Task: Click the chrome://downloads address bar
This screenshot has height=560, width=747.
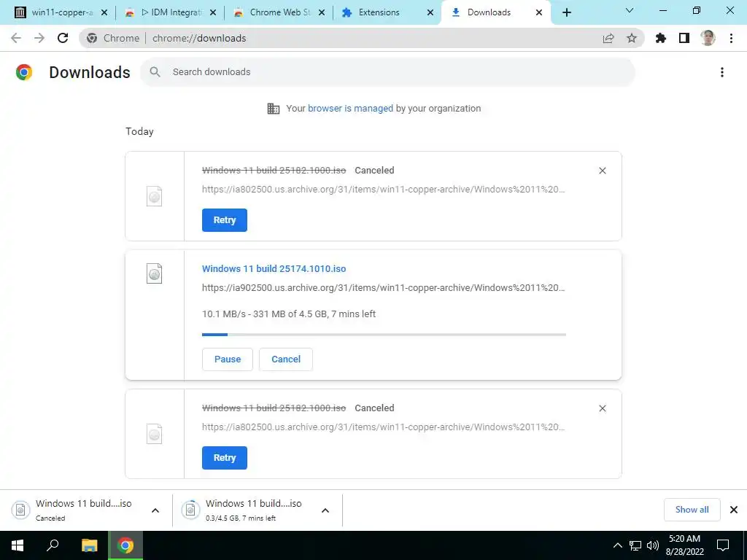Action: pos(362,38)
